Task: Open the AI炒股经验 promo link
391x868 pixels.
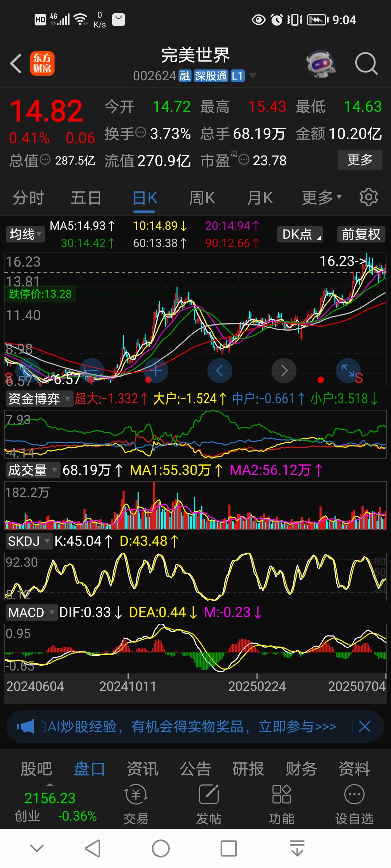Action: point(188,726)
